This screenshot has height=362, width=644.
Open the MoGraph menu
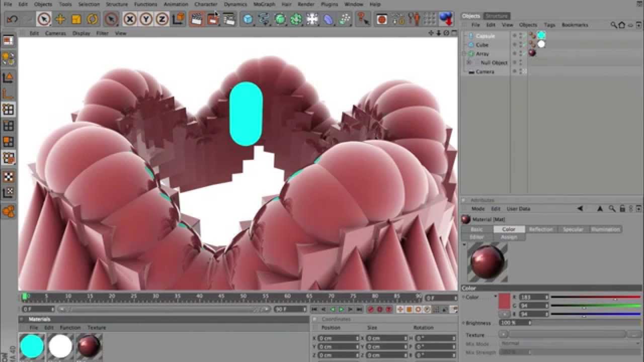point(264,4)
